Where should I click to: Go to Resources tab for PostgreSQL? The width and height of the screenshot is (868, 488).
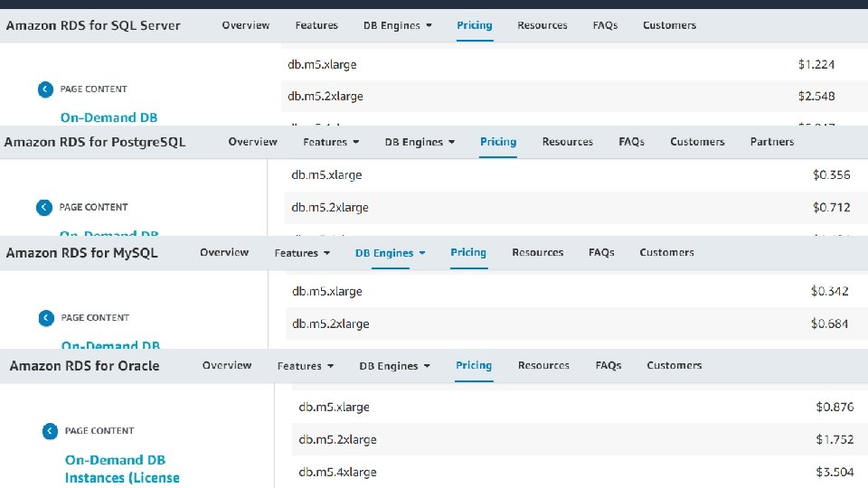568,142
